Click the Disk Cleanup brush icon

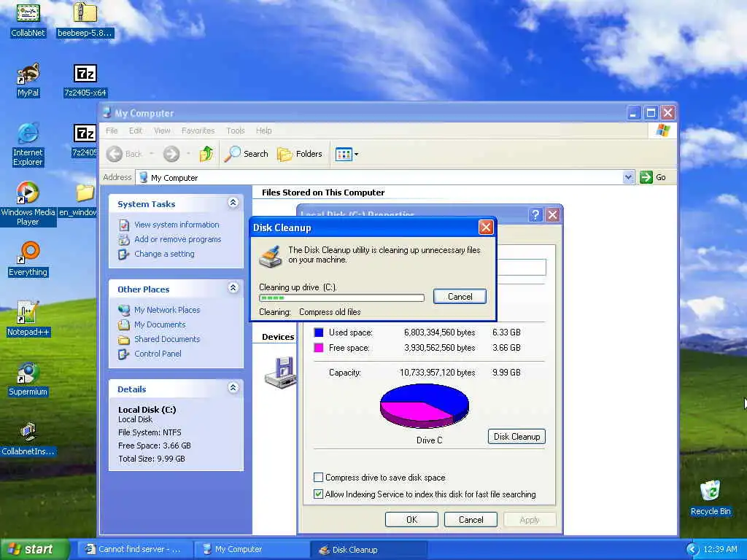271,256
